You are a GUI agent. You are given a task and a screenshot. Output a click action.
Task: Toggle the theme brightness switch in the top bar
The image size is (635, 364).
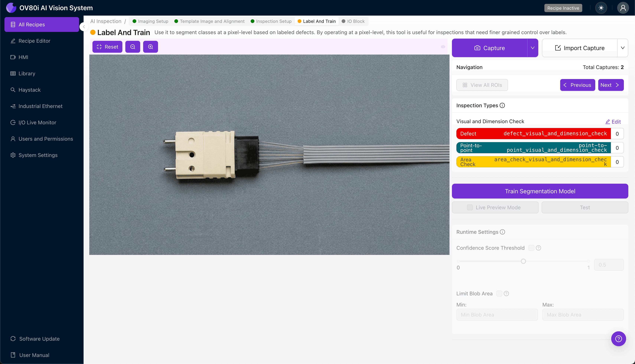(601, 8)
